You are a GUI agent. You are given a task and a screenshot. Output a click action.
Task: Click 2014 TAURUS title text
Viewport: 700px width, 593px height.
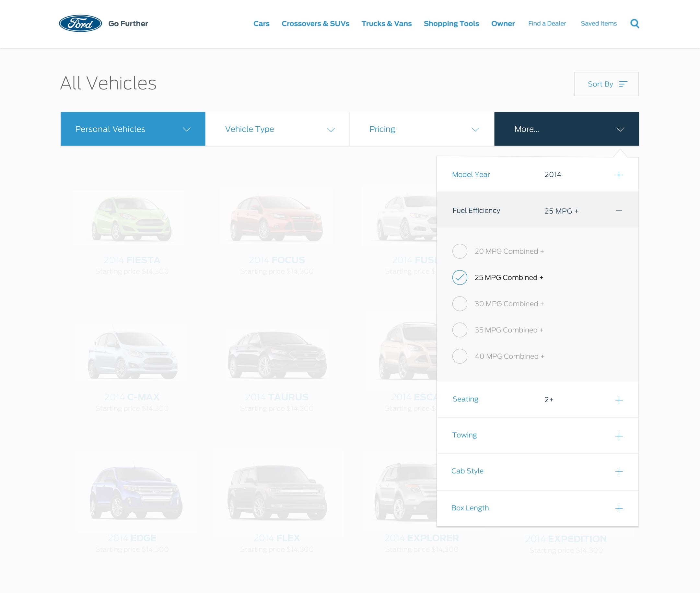tap(277, 397)
